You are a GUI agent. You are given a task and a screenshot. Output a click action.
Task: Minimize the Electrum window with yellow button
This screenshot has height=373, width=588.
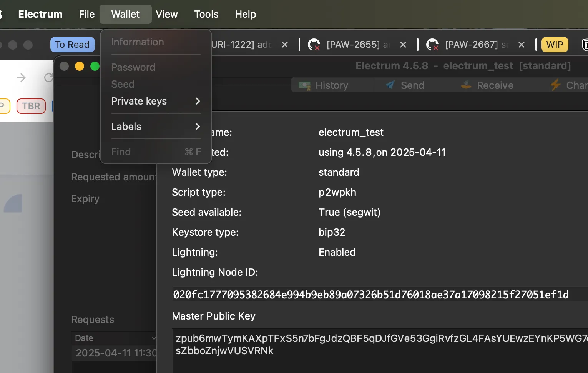pos(80,67)
